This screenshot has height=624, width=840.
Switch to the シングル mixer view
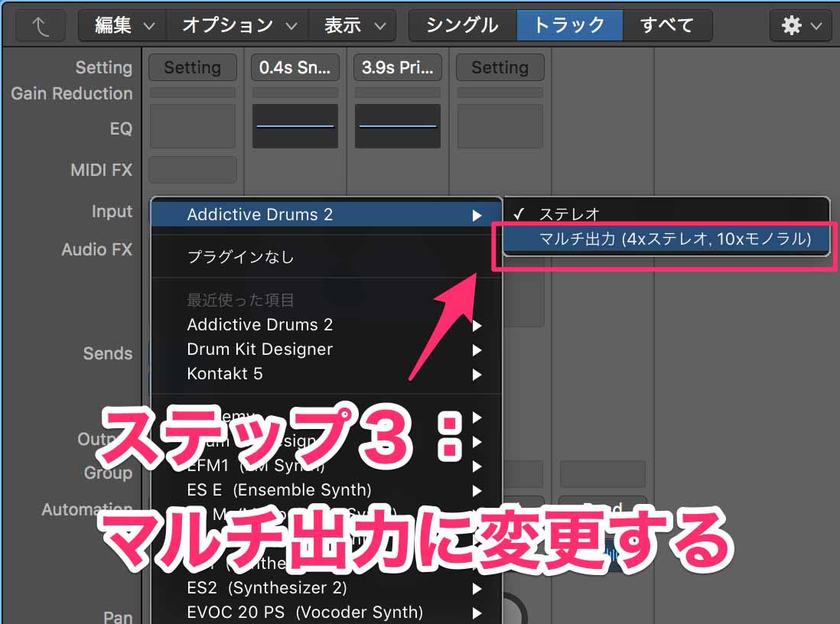463,25
